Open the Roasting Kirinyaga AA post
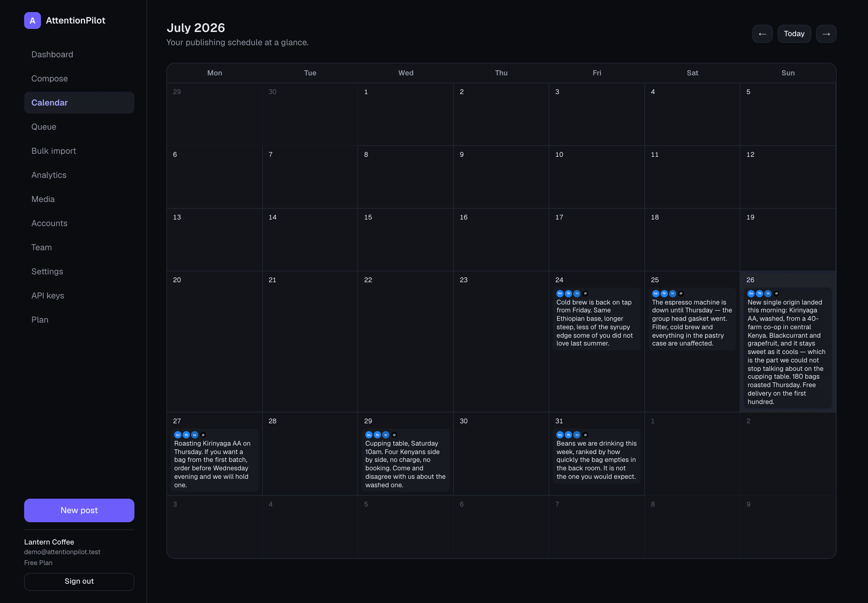Viewport: 868px width, 603px height. (x=214, y=460)
